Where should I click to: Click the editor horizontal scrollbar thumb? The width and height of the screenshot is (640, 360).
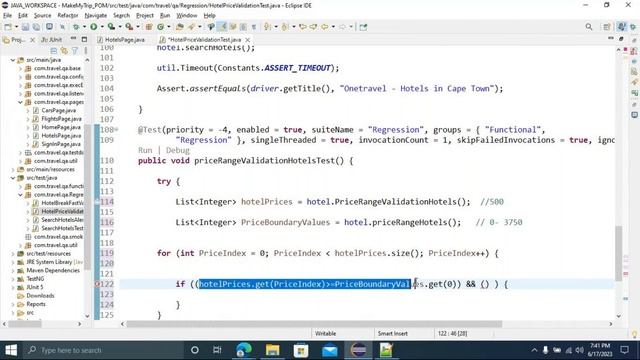point(314,324)
